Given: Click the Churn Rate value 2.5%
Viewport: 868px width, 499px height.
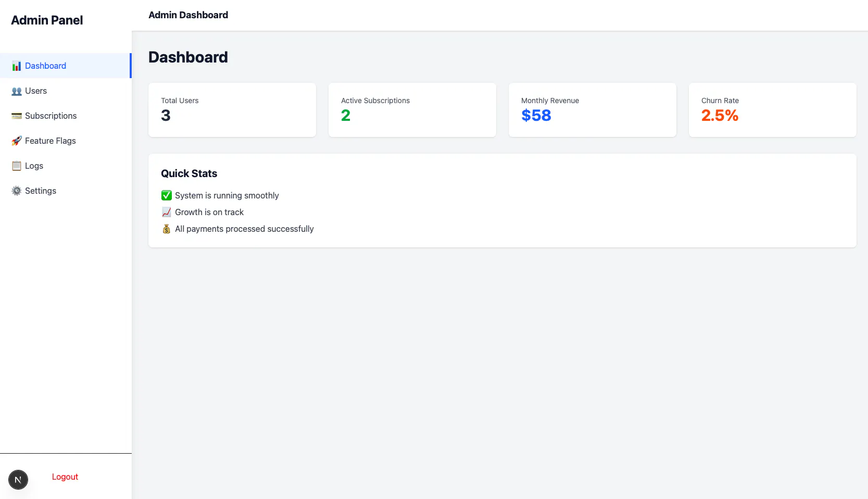Looking at the screenshot, I should (x=720, y=115).
